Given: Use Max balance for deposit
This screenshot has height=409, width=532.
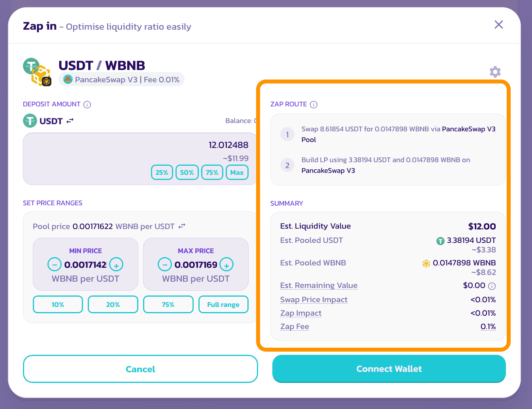Looking at the screenshot, I should (237, 172).
